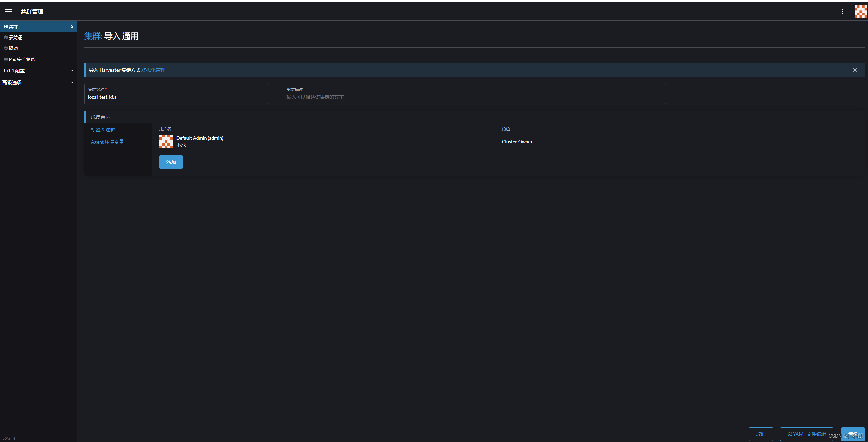The height and width of the screenshot is (442, 868).
Task: Click 以 YAML 文件编辑 button
Action: [806, 434]
